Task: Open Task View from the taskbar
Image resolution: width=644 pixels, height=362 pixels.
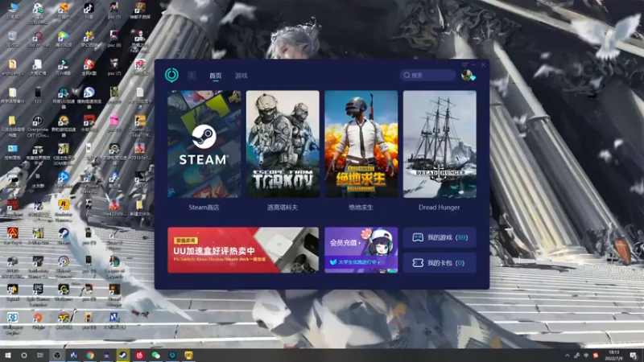Action: pyautogui.click(x=40, y=355)
